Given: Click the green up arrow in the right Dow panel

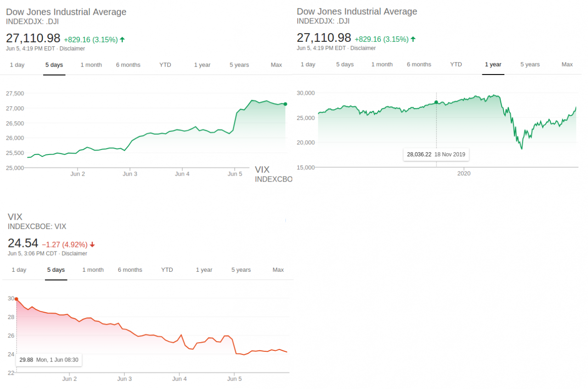Looking at the screenshot, I should 413,39.
